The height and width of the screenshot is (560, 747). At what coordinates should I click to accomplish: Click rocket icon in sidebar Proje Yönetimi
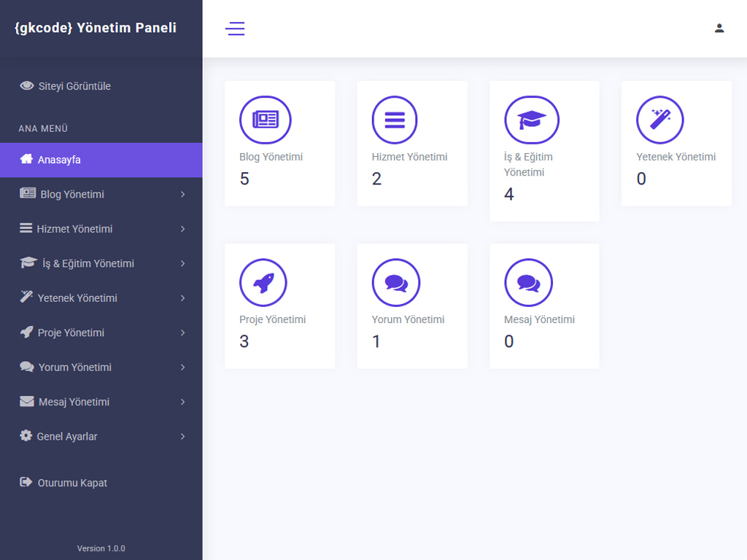27,332
